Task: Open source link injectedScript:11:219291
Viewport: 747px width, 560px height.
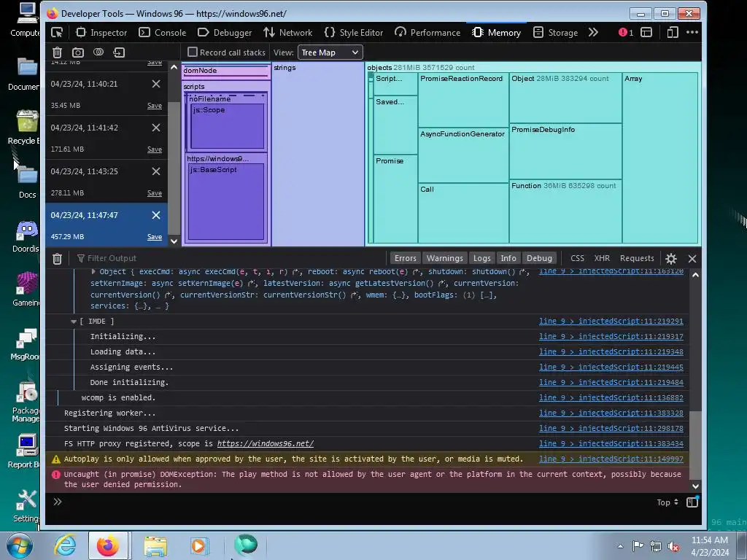Action: (611, 322)
